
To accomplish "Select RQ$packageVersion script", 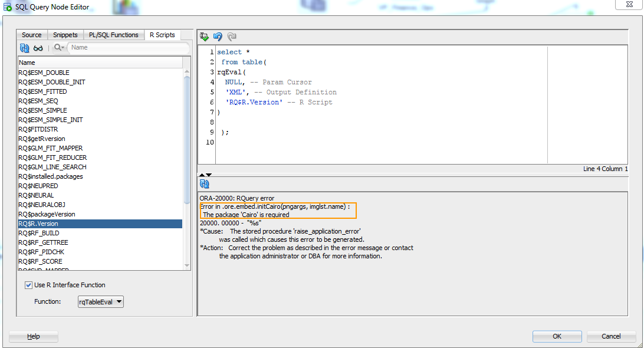I will (x=100, y=214).
